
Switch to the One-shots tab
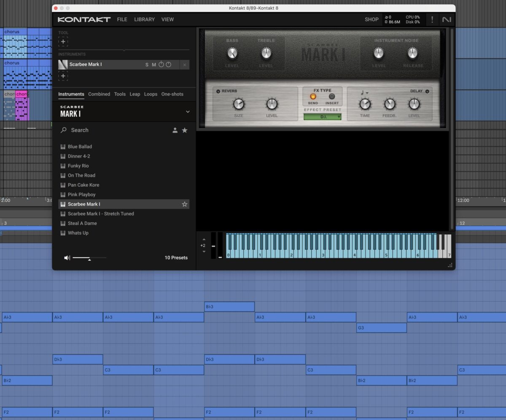(x=172, y=94)
